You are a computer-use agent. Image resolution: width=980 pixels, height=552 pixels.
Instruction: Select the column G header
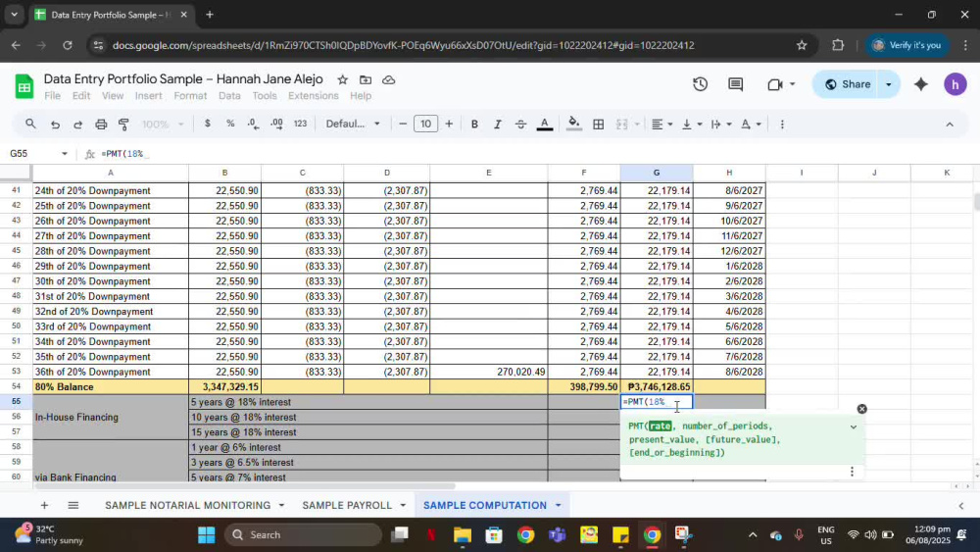point(657,173)
